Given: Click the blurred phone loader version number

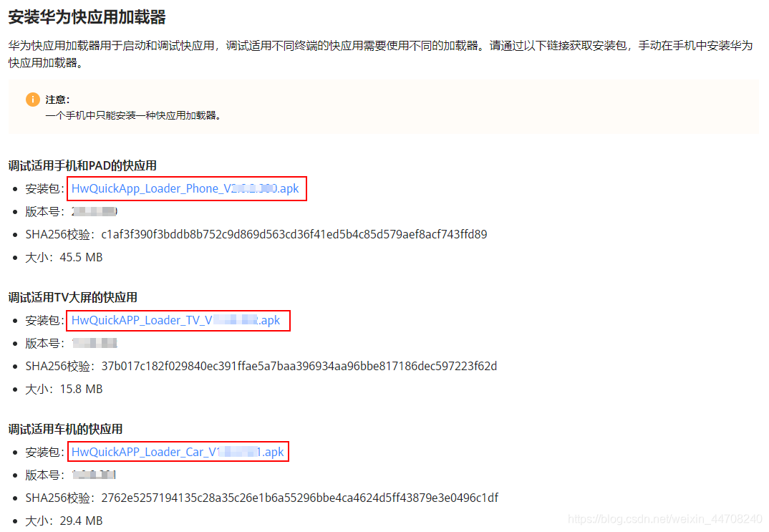Looking at the screenshot, I should coord(95,212).
